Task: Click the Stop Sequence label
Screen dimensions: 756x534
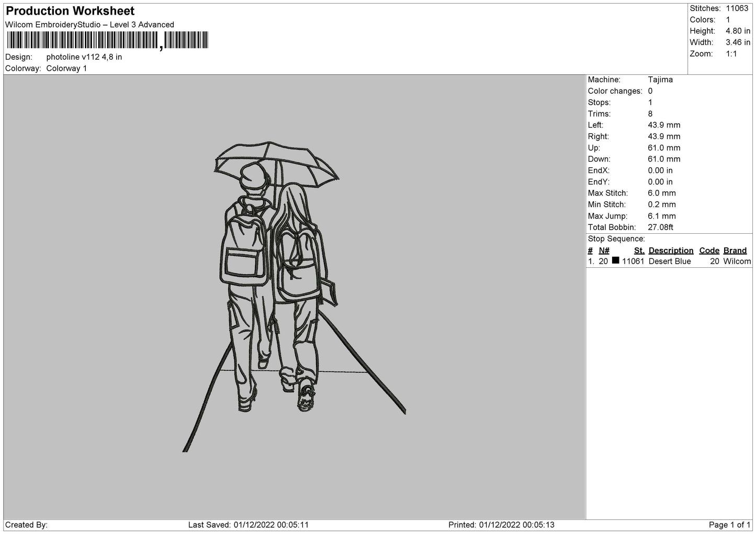Action: 616,239
